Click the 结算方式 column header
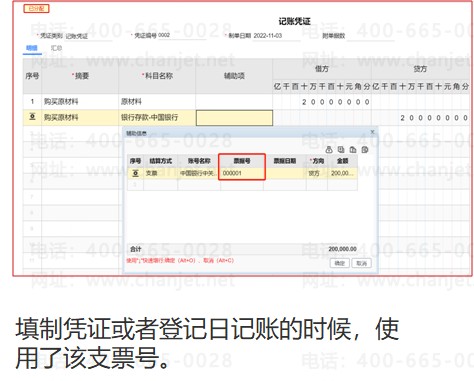The width and height of the screenshot is (474, 381). coord(160,161)
